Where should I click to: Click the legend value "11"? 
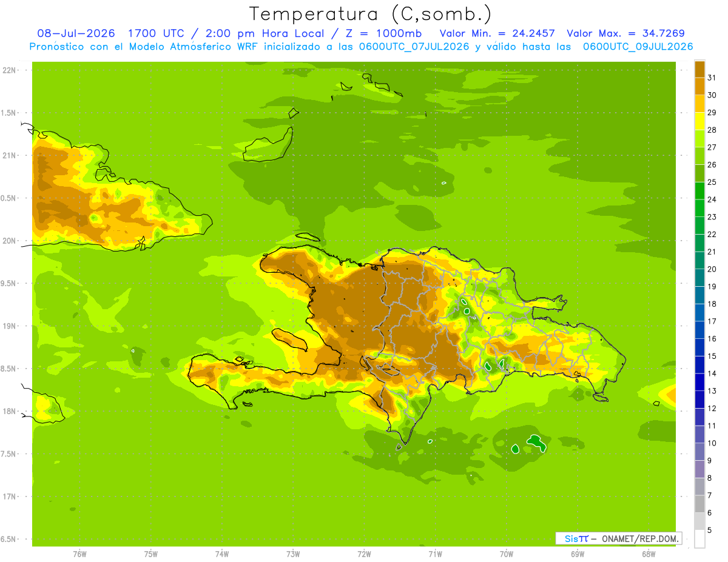[712, 426]
